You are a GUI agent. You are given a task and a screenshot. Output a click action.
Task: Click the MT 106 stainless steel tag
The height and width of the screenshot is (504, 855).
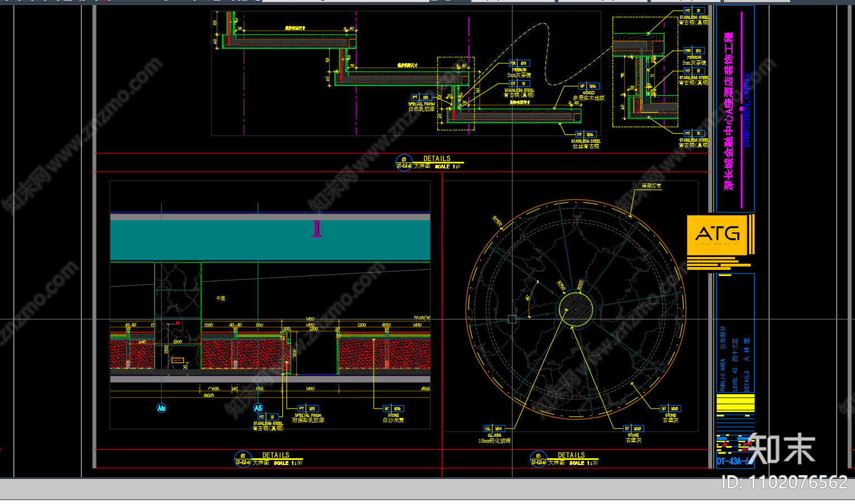(x=586, y=134)
